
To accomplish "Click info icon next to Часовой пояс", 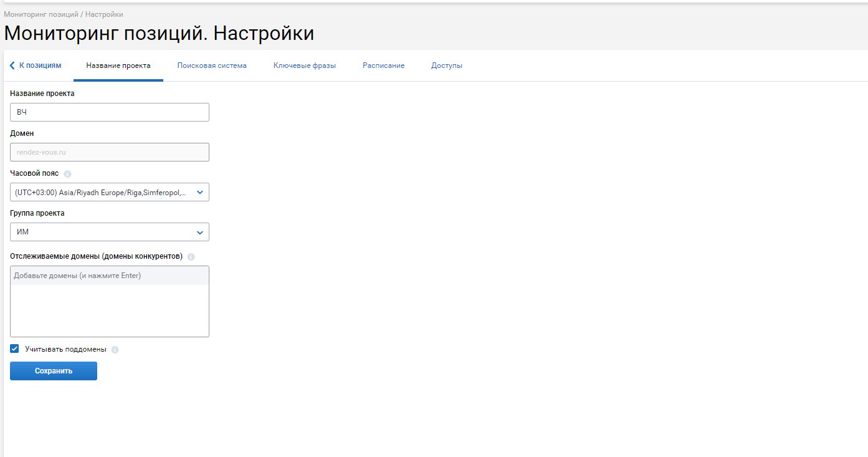I will (x=68, y=174).
